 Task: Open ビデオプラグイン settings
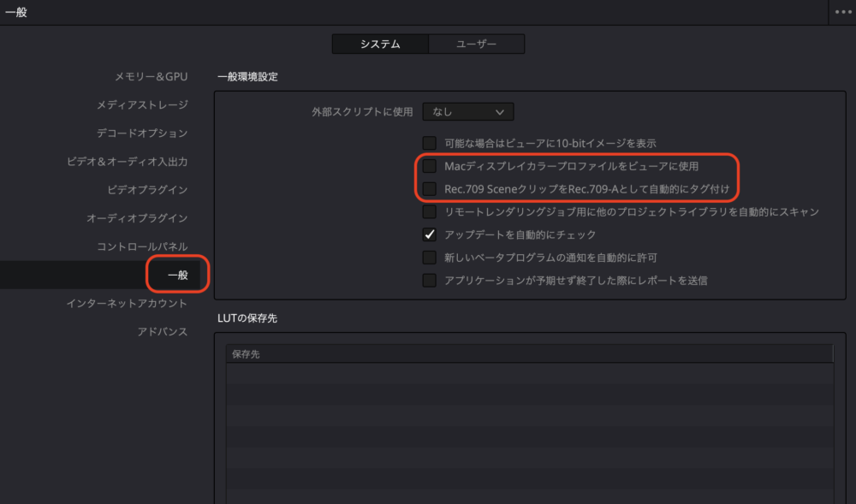pyautogui.click(x=147, y=189)
